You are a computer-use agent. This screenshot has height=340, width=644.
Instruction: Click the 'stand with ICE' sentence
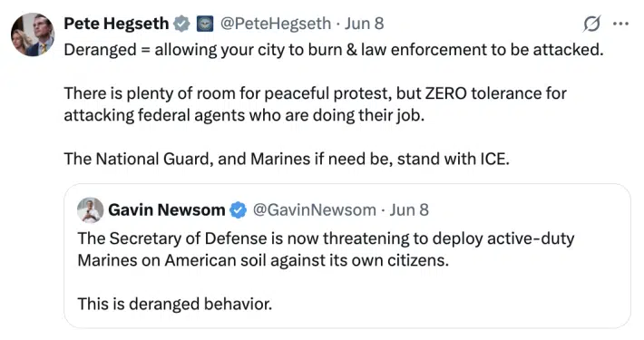coord(287,159)
